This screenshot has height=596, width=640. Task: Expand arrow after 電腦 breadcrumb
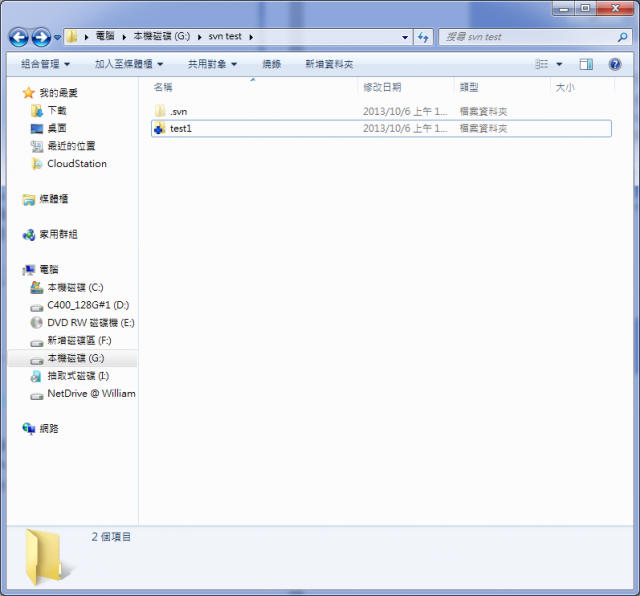pyautogui.click(x=124, y=37)
